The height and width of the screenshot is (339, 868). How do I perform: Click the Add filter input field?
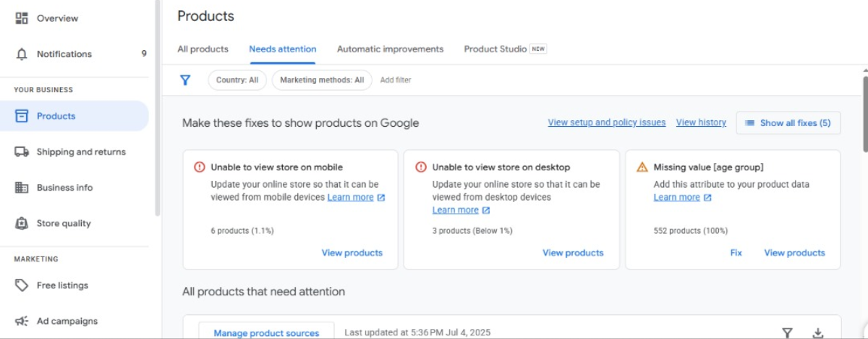pos(396,80)
